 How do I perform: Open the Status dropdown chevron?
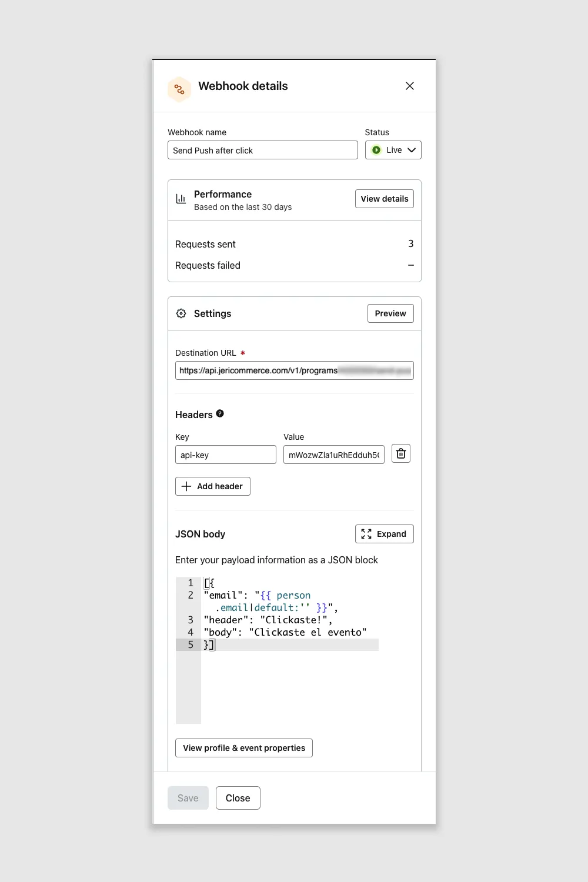412,150
